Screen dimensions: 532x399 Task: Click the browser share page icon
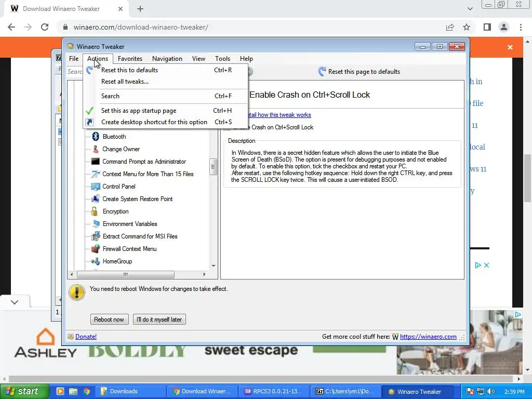[450, 27]
